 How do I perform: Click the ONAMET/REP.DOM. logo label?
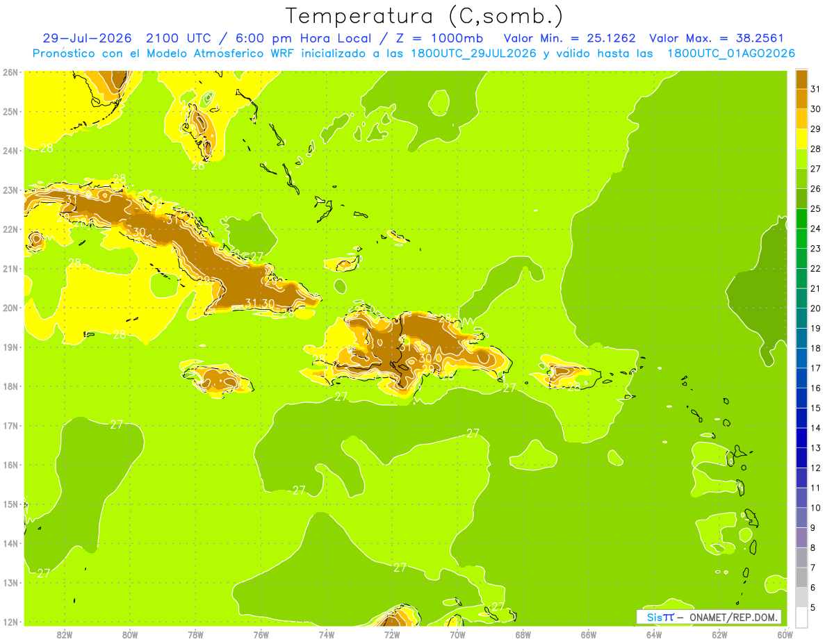pyautogui.click(x=709, y=617)
